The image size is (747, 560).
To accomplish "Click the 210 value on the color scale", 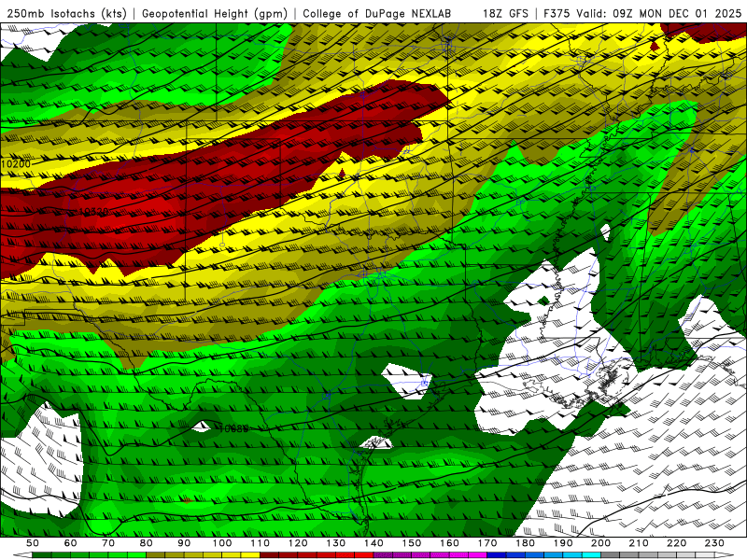I will click(x=639, y=543).
